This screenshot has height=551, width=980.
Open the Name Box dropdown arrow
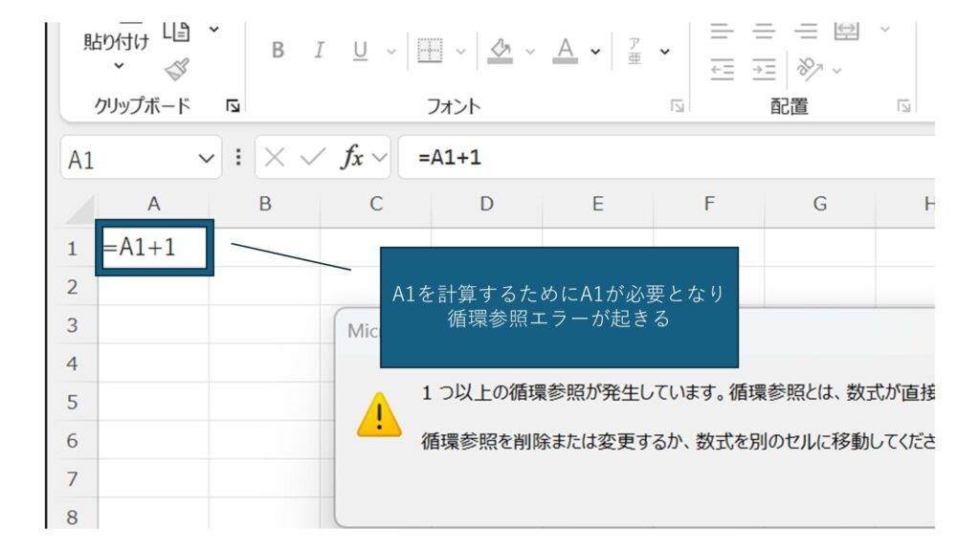click(207, 159)
